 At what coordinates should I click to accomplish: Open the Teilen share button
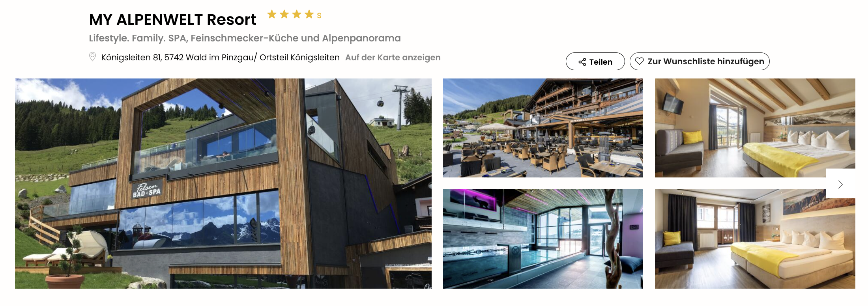tap(595, 62)
